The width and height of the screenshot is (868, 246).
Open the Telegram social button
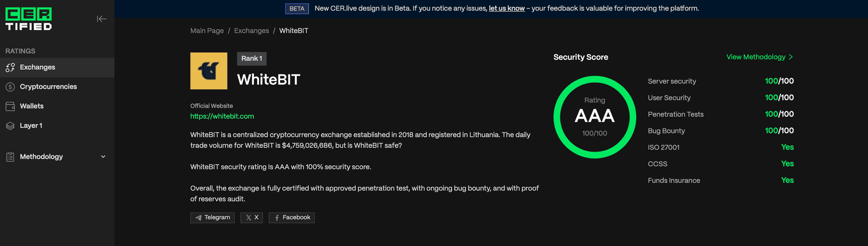coord(212,218)
